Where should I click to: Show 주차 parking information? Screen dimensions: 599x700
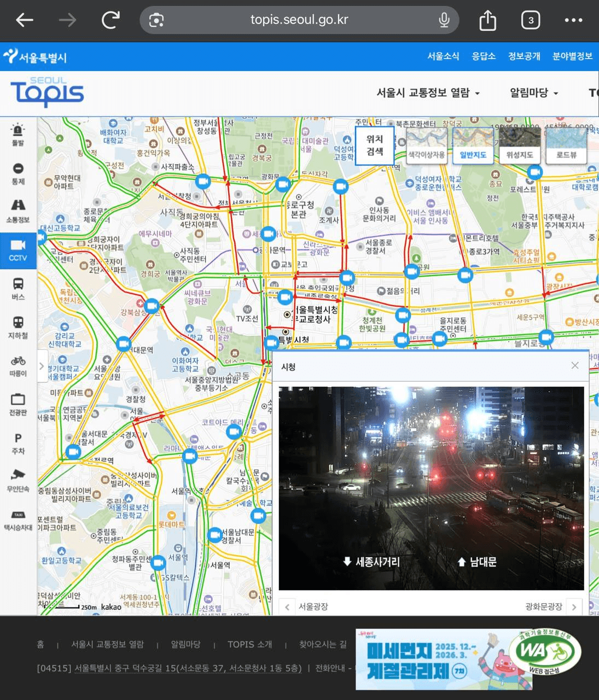[18, 443]
